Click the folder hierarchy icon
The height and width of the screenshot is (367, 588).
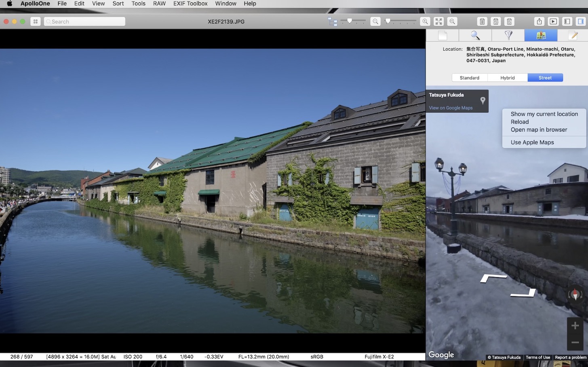[333, 21]
